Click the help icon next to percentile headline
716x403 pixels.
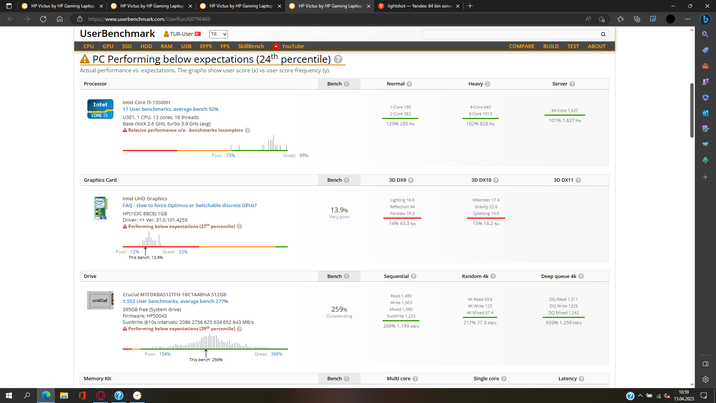pyautogui.click(x=338, y=60)
